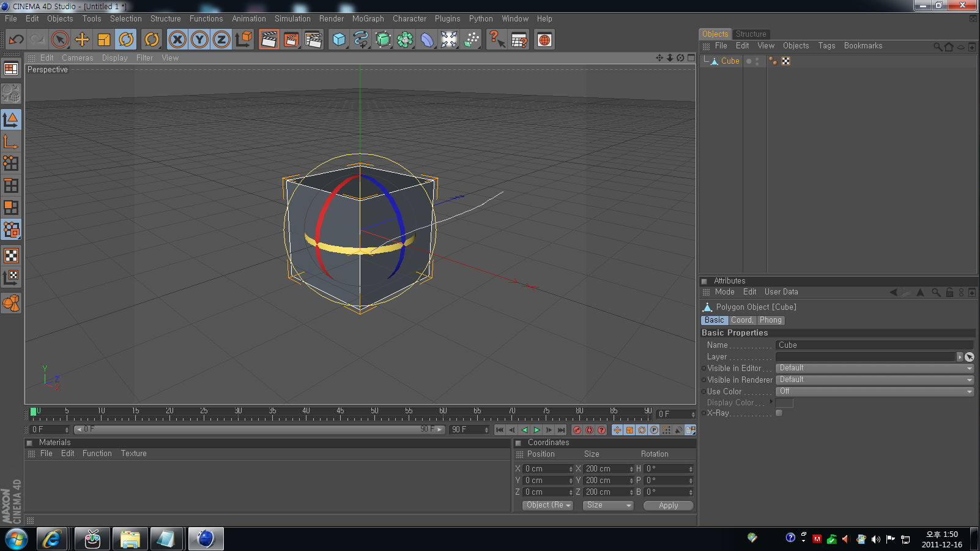980x551 pixels.
Task: Switch to Points mode
Action: tap(11, 163)
